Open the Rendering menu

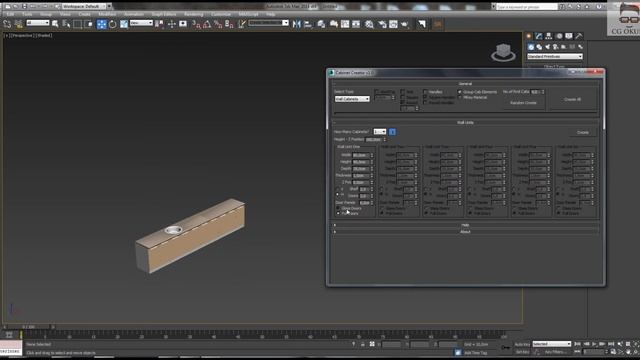[193, 14]
